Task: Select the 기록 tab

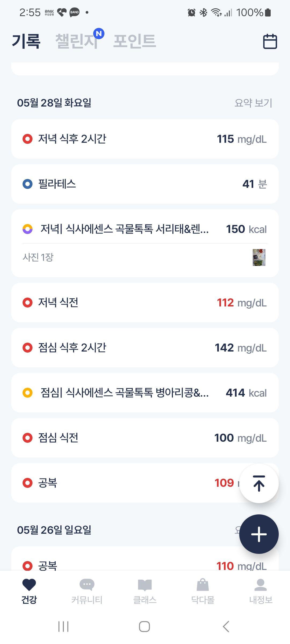Action: point(26,41)
